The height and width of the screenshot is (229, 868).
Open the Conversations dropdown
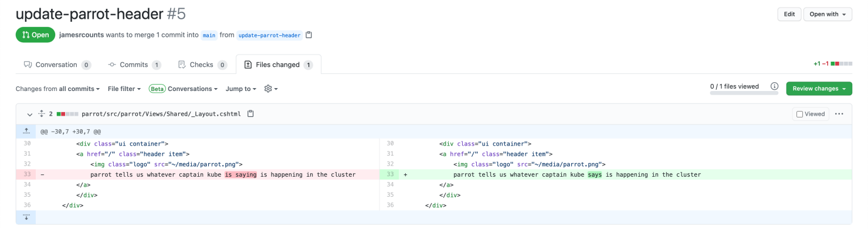(x=183, y=89)
